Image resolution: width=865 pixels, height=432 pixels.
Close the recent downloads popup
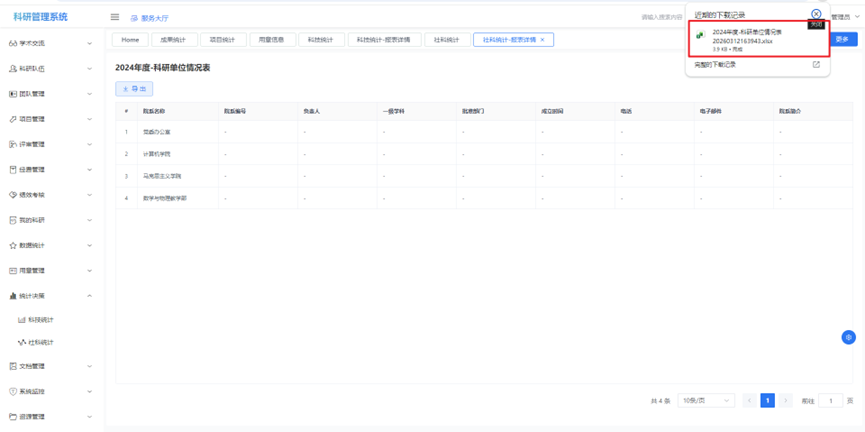pyautogui.click(x=816, y=14)
